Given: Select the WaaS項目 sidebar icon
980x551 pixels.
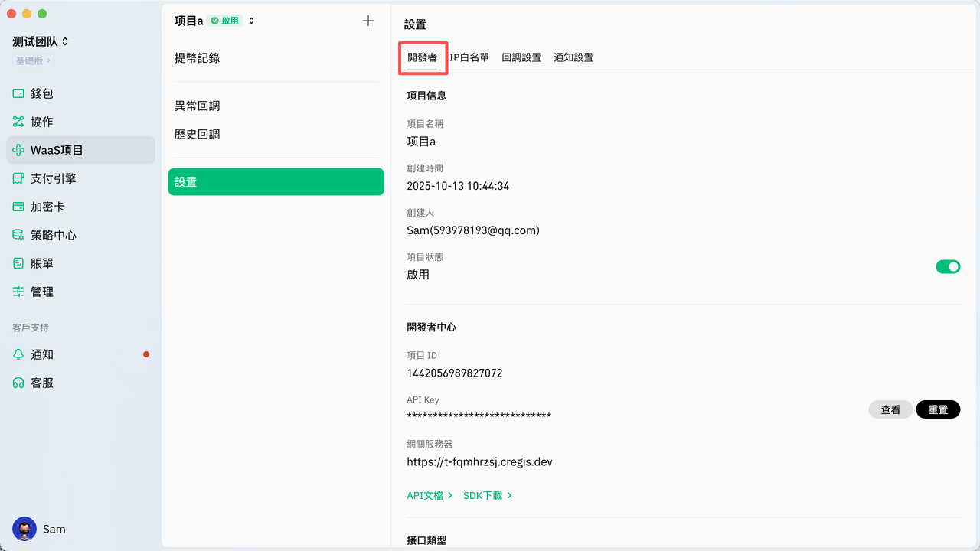Looking at the screenshot, I should click(x=18, y=150).
